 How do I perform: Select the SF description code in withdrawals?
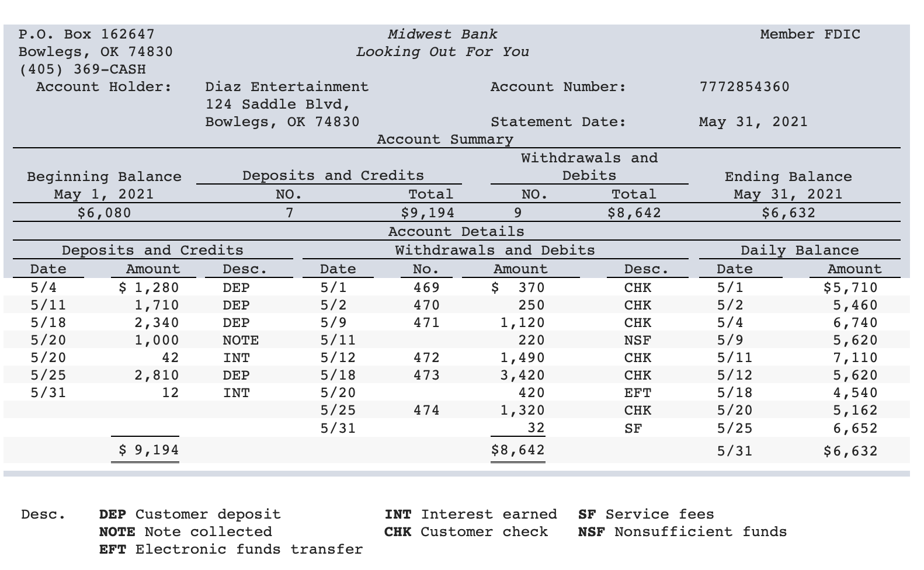coord(633,429)
